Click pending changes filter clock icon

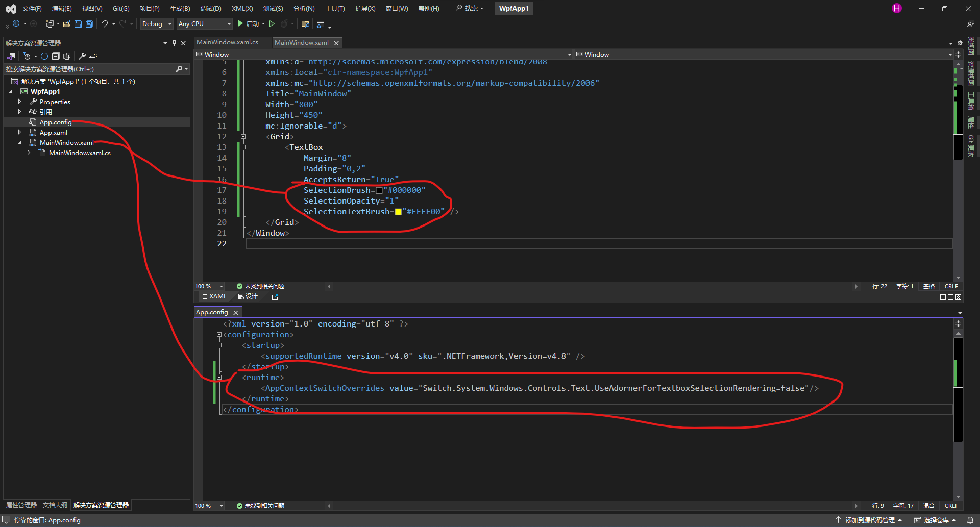pos(27,56)
